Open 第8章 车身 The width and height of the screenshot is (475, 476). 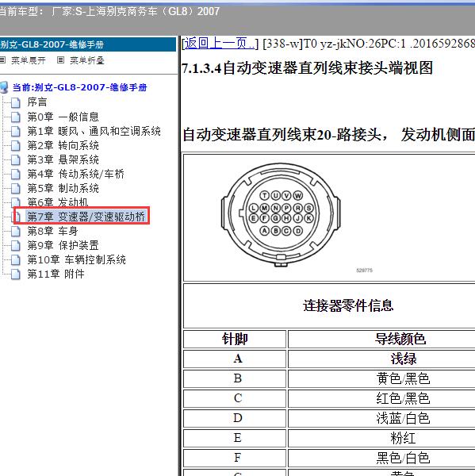coord(52,231)
